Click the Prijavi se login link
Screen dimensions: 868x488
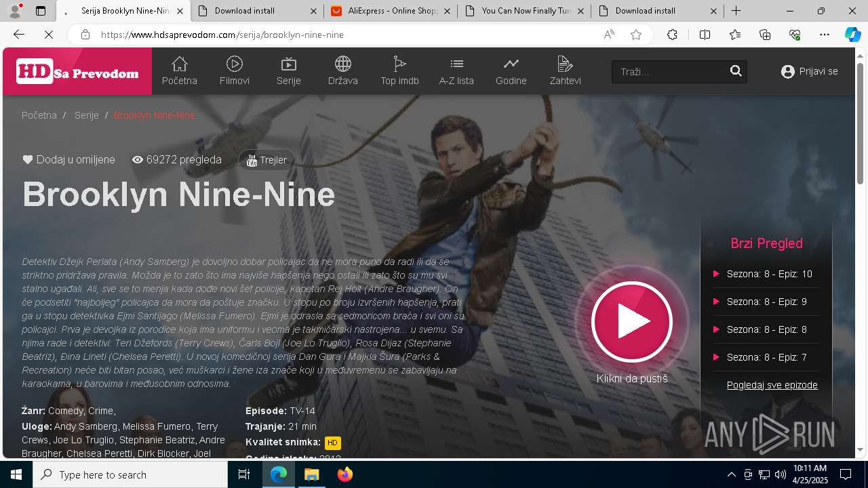[810, 71]
